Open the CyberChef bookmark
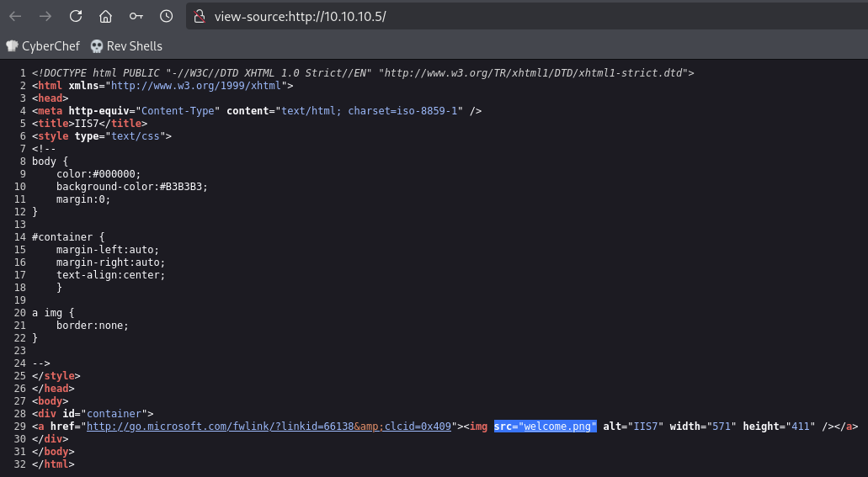The image size is (868, 477). pos(51,46)
